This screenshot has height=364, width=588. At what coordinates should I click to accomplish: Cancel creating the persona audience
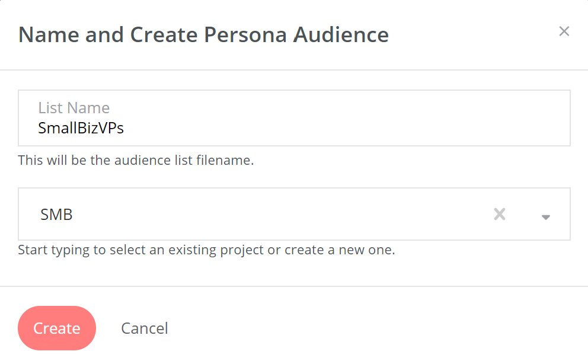[x=145, y=328]
